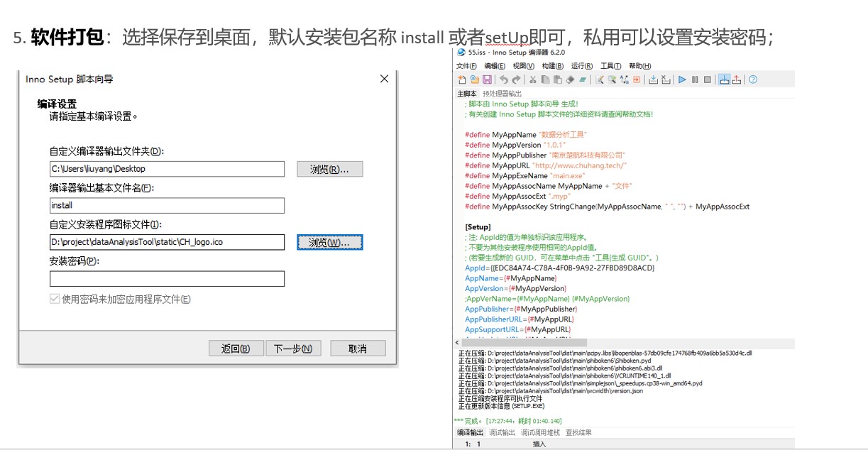Click the highlighted Target Setup icon
The image size is (868, 450).
[724, 79]
